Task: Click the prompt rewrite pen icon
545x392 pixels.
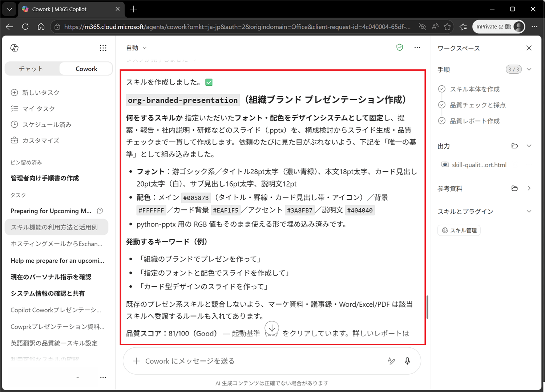Action: [391, 361]
